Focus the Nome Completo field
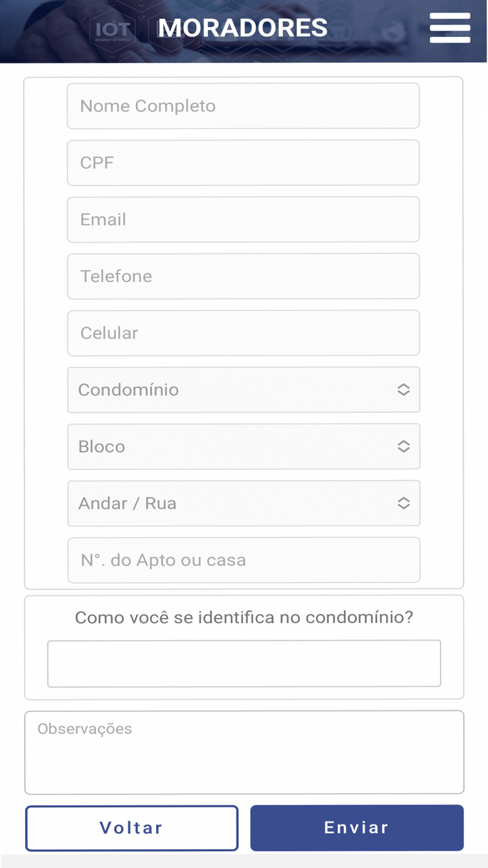Image resolution: width=488 pixels, height=868 pixels. pos(243,106)
